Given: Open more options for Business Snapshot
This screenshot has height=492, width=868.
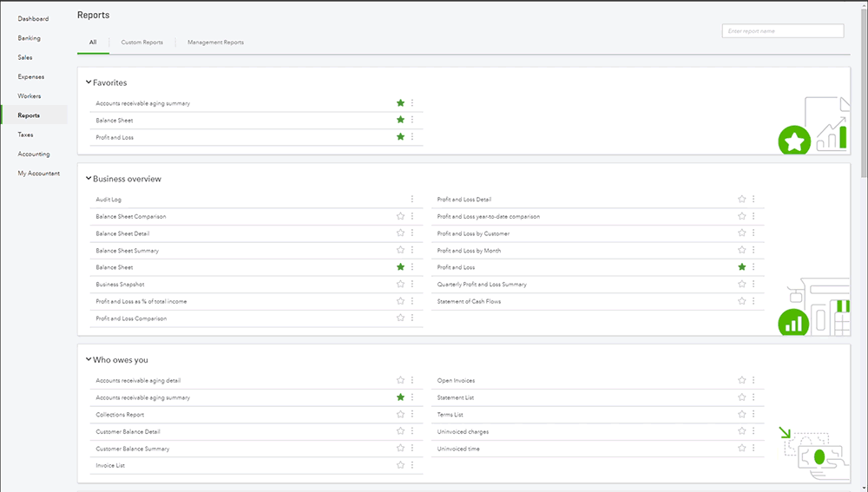Looking at the screenshot, I should [x=411, y=284].
